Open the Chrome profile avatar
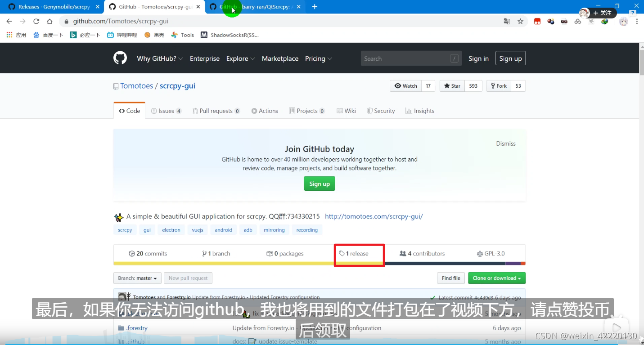 (x=623, y=21)
